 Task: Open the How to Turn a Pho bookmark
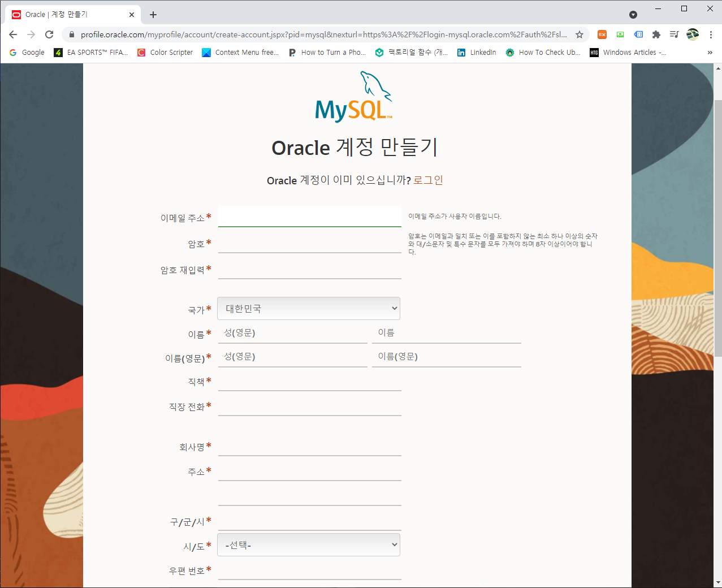[x=327, y=53]
